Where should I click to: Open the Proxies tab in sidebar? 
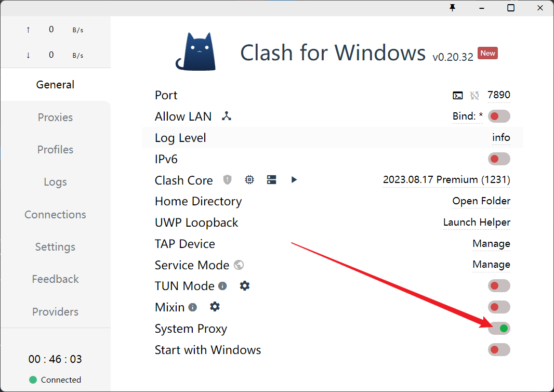point(55,117)
